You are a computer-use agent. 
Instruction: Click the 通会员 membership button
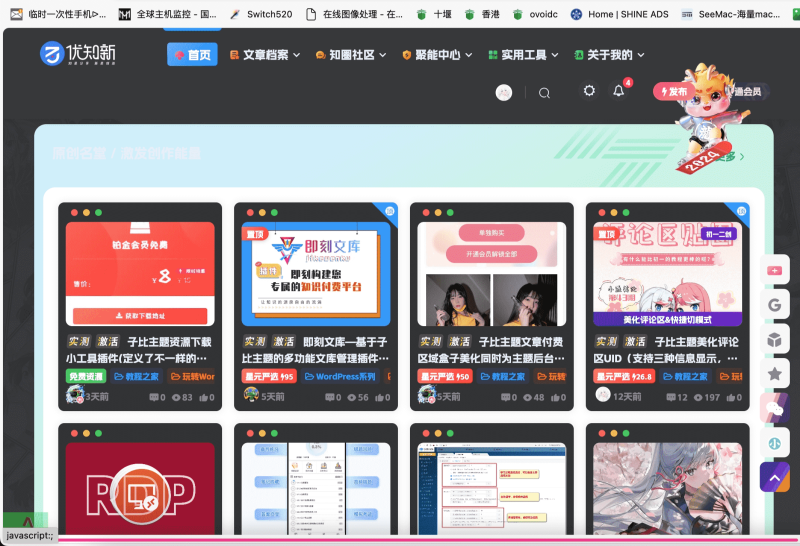coord(748,91)
